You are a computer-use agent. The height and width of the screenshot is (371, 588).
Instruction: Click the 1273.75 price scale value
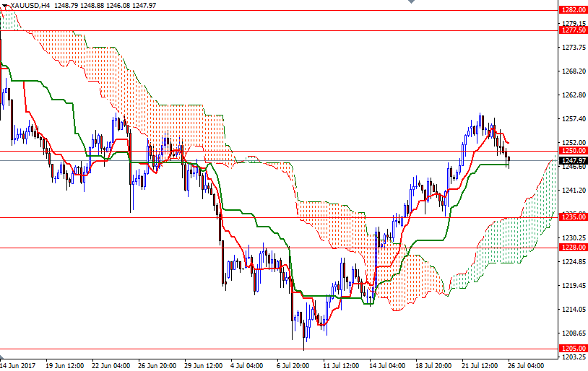(x=574, y=47)
